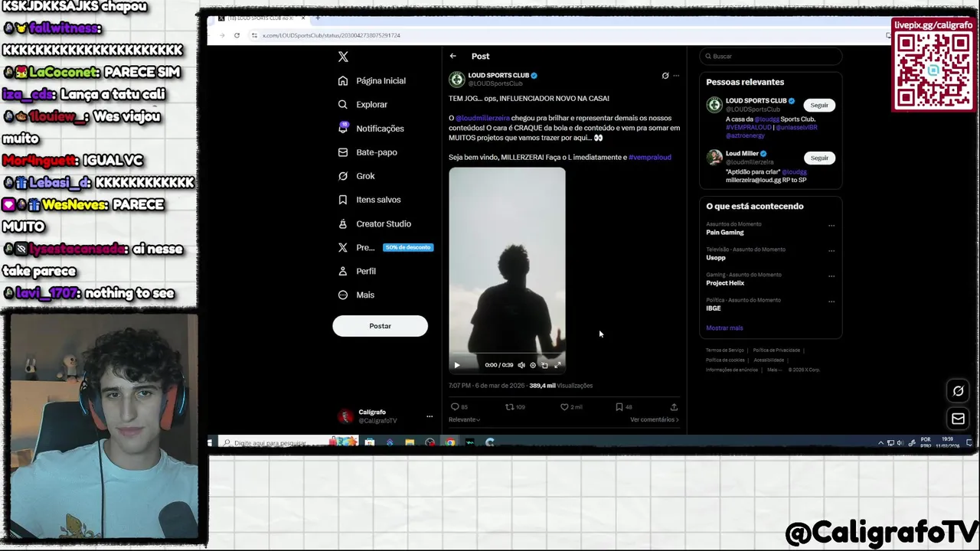Open File Explorer from the taskbar
This screenshot has height=551, width=980.
[x=410, y=442]
